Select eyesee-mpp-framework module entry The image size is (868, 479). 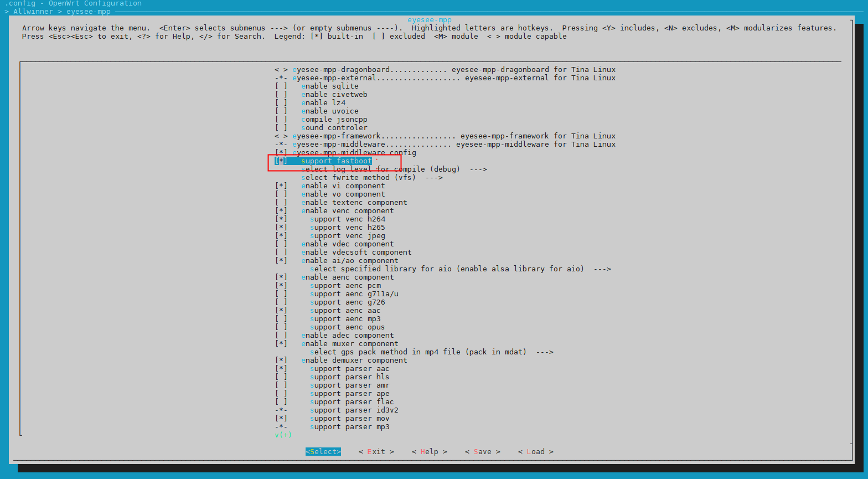(x=445, y=136)
